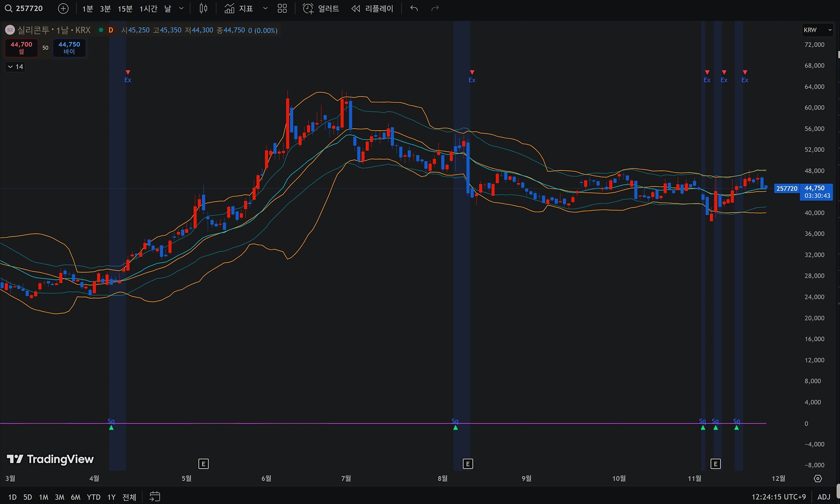Open the KRW currency dropdown
840x504 pixels.
click(x=817, y=30)
